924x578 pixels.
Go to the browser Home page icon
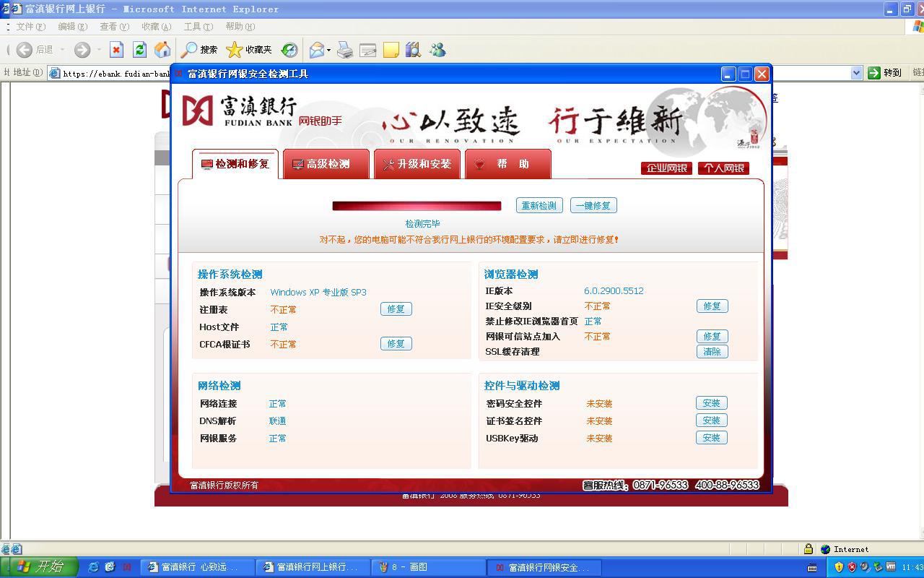click(x=162, y=50)
